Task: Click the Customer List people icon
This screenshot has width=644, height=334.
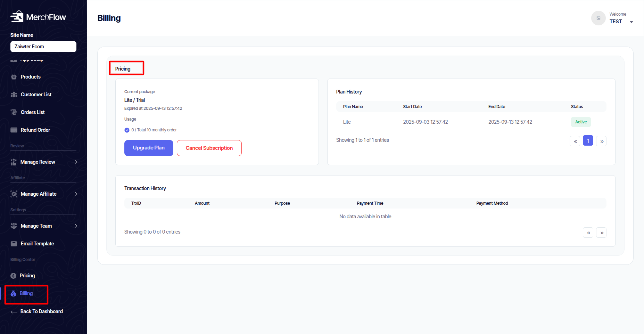Action: point(14,95)
